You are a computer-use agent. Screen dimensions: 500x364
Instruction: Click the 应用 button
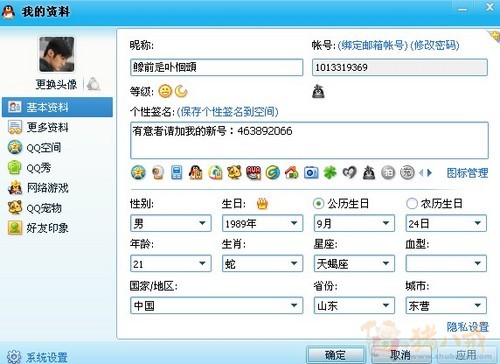pos(466,355)
